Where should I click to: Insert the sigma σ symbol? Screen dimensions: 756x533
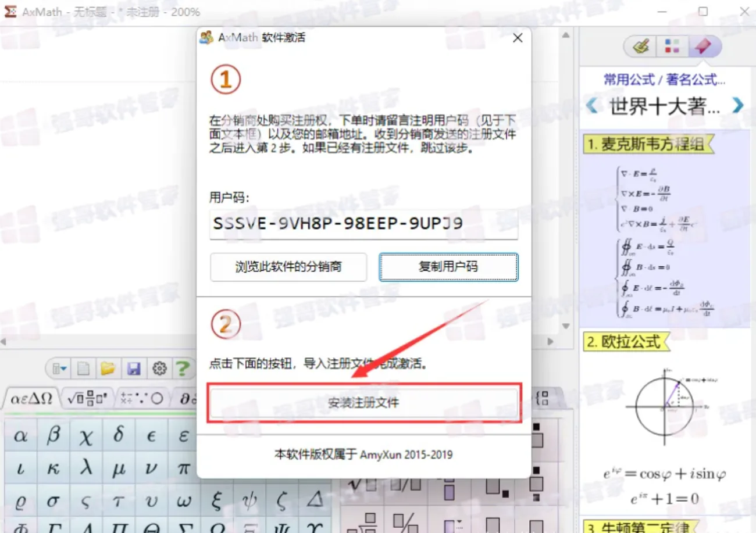(x=54, y=501)
